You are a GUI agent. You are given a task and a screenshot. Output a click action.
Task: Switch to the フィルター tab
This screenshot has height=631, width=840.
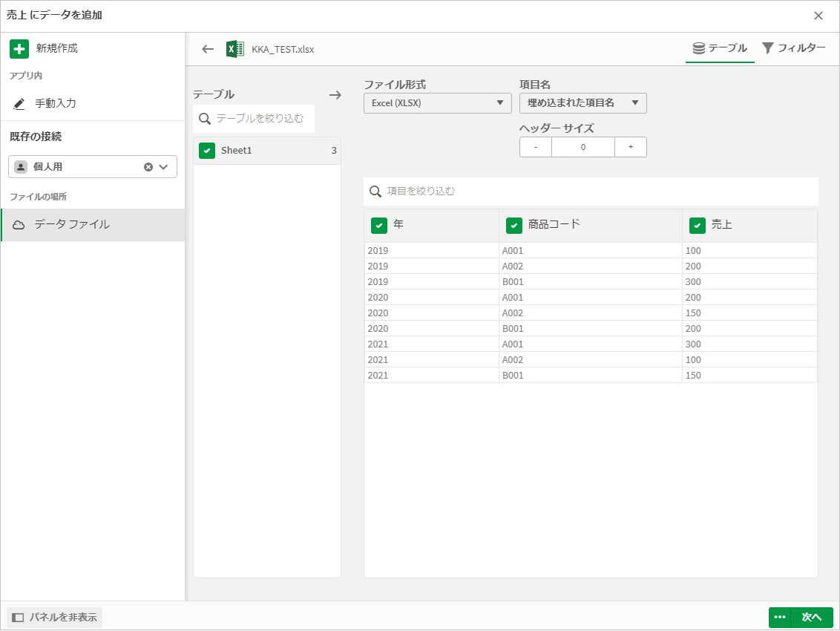click(x=793, y=48)
